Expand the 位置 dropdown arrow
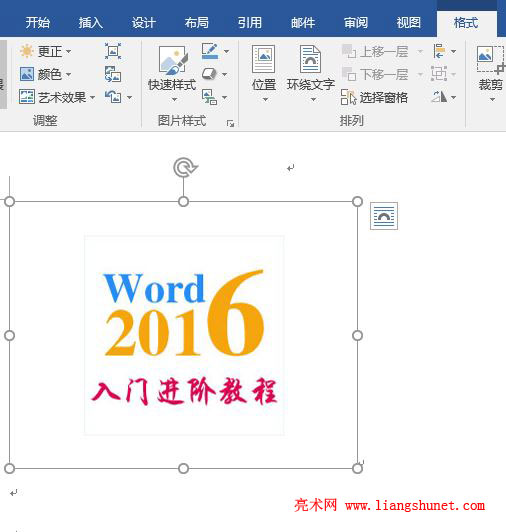Image resolution: width=506 pixels, height=532 pixels. [265, 99]
